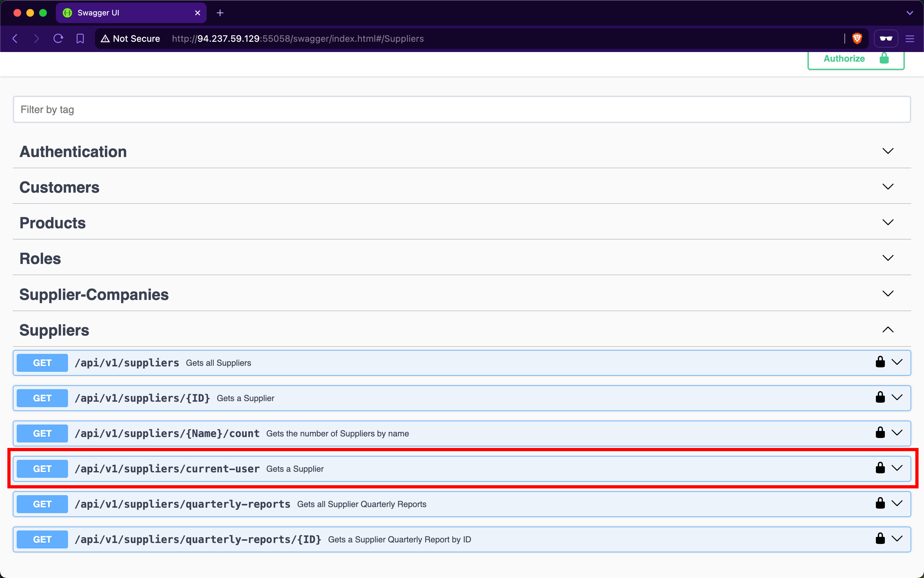
Task: Expand the Customers section chevron
Action: tap(888, 187)
